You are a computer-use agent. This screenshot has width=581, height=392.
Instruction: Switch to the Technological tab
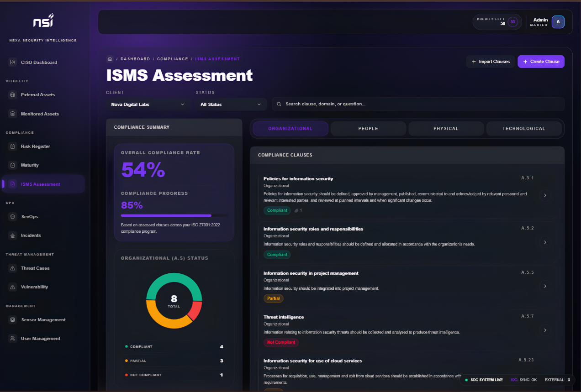click(524, 129)
